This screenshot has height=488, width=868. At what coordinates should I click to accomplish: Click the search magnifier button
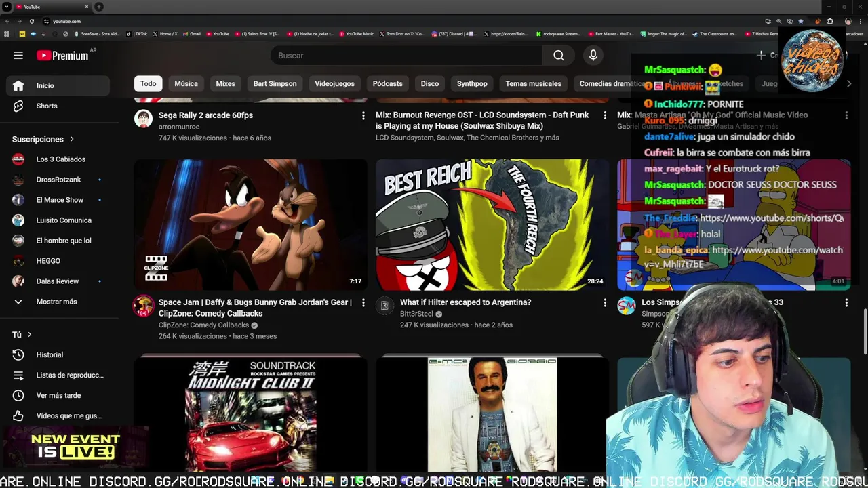pos(559,56)
